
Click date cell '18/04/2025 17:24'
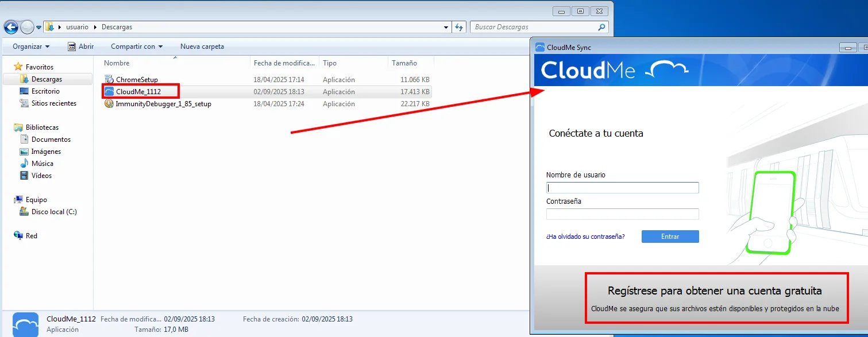pos(279,104)
